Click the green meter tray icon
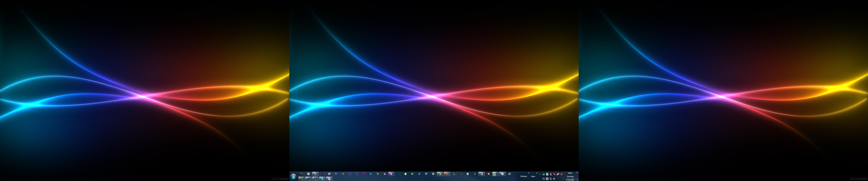This screenshot has height=181, width=868. click(543, 174)
